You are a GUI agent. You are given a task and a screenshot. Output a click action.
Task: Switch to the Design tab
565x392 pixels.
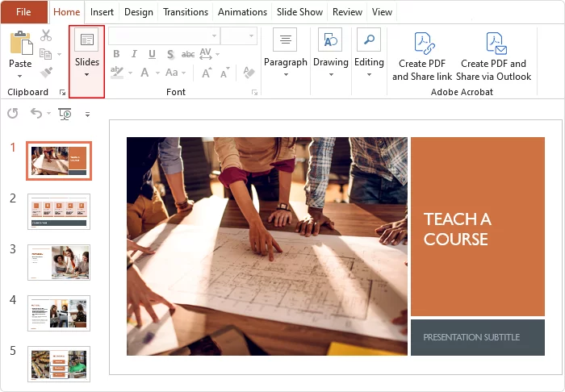click(x=138, y=12)
